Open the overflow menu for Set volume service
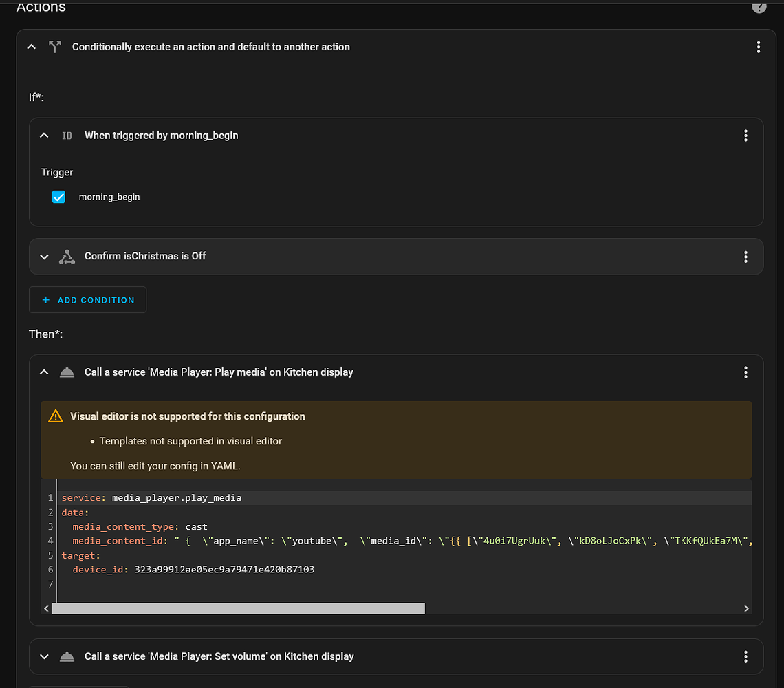Viewport: 784px width, 688px height. pos(745,656)
